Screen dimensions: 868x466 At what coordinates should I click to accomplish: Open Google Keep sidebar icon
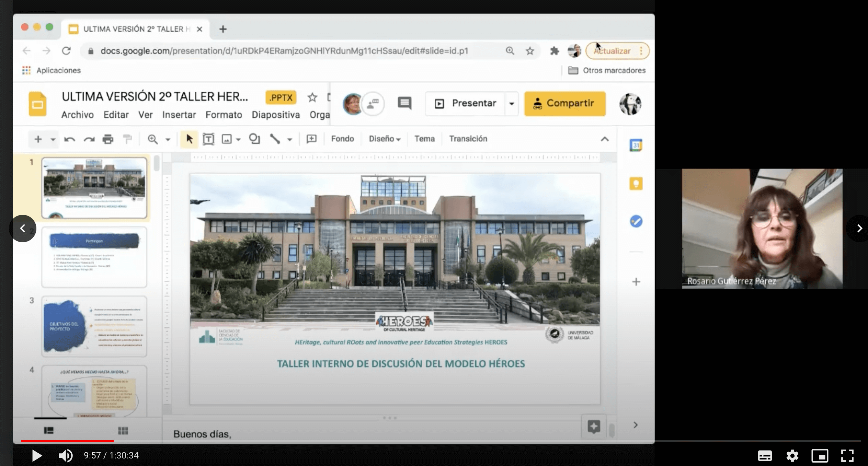[x=636, y=184]
